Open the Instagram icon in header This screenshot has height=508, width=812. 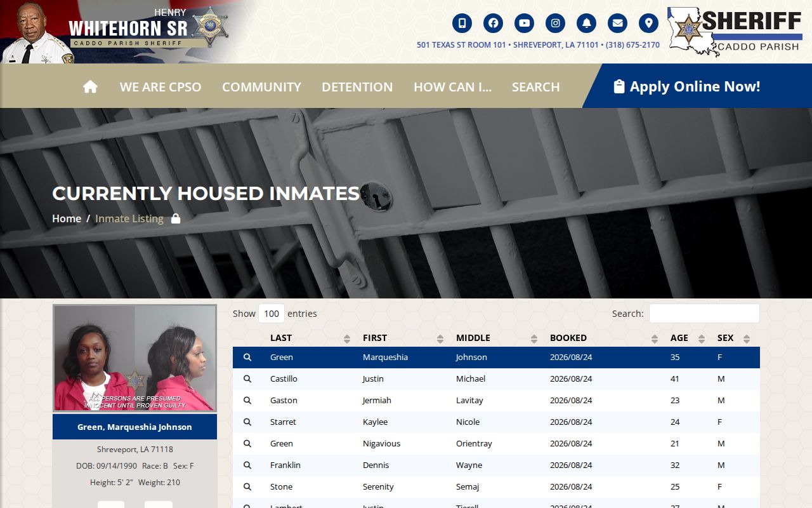coord(555,23)
